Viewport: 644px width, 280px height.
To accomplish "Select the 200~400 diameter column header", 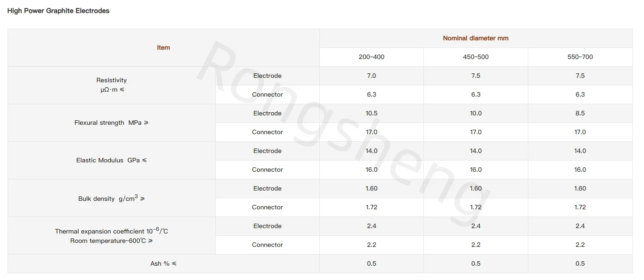I will [372, 57].
